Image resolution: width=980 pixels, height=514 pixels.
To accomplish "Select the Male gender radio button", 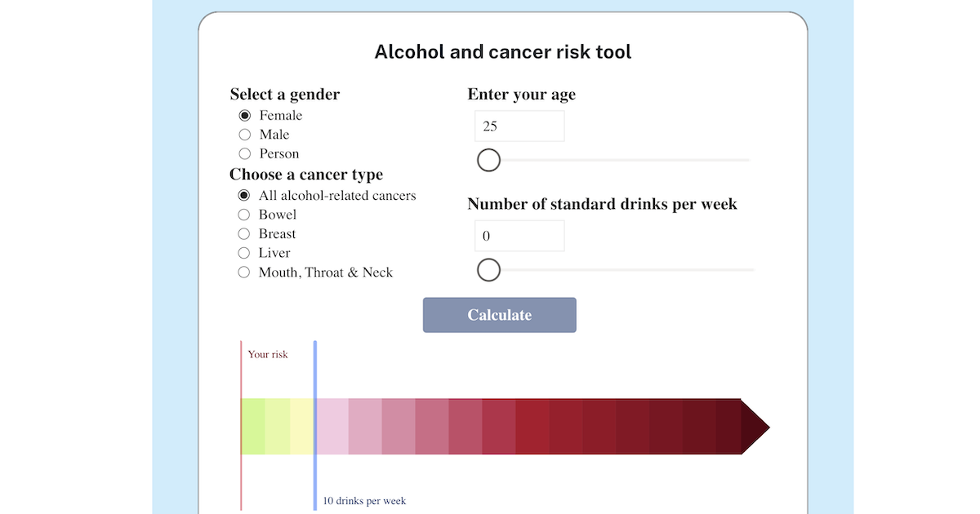I will 245,134.
